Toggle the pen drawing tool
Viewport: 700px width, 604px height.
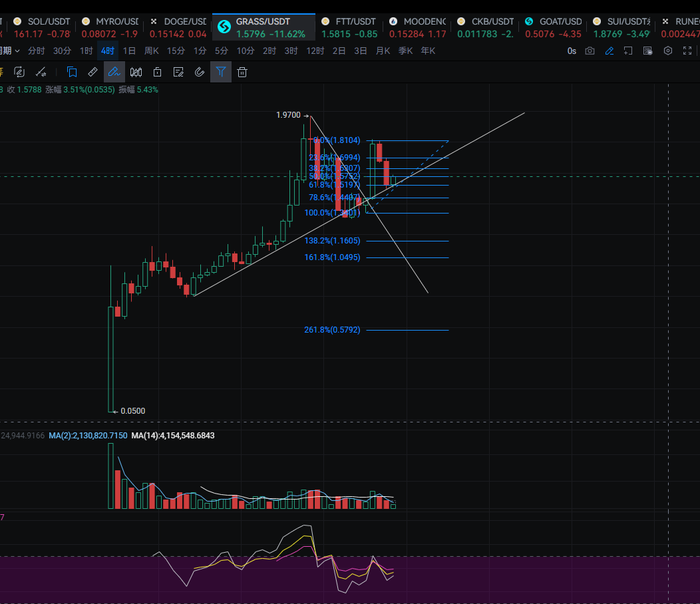click(114, 73)
